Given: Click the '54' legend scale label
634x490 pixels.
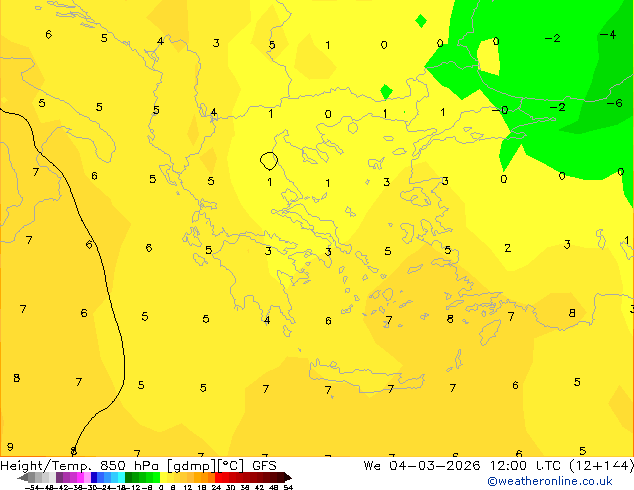Looking at the screenshot, I should 288,487.
